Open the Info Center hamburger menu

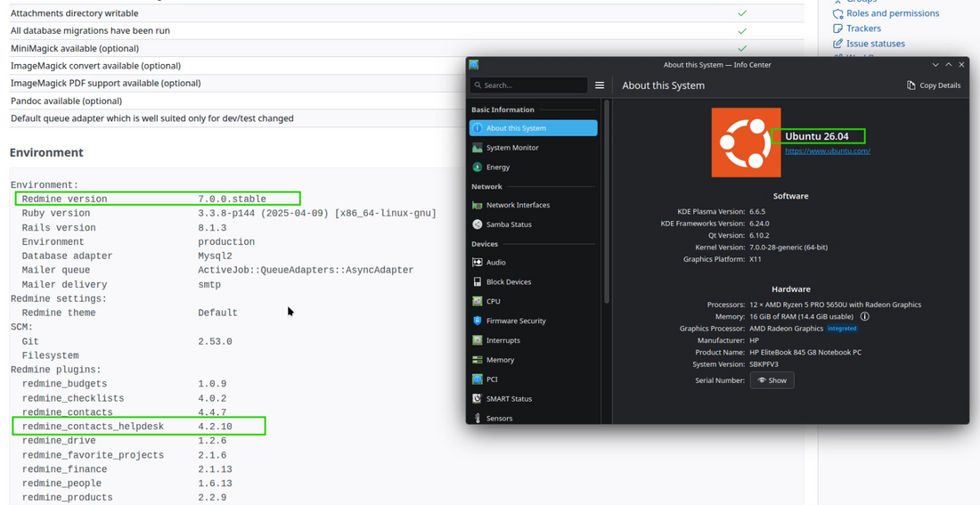(600, 85)
